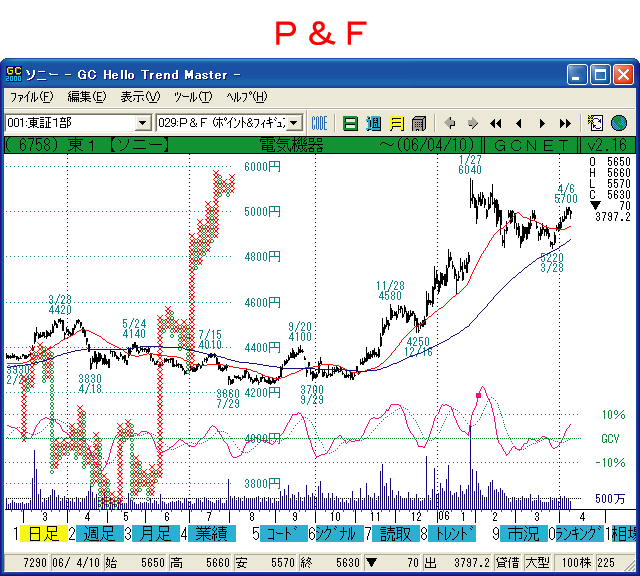The image size is (640, 576).
Task: Open the 001:東証1部 market dropdown arrow
Action: click(x=143, y=122)
